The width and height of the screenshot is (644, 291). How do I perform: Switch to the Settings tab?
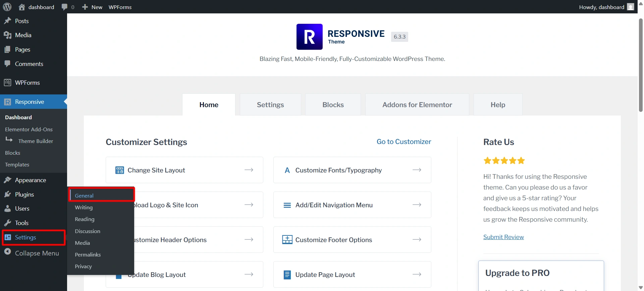click(x=270, y=105)
